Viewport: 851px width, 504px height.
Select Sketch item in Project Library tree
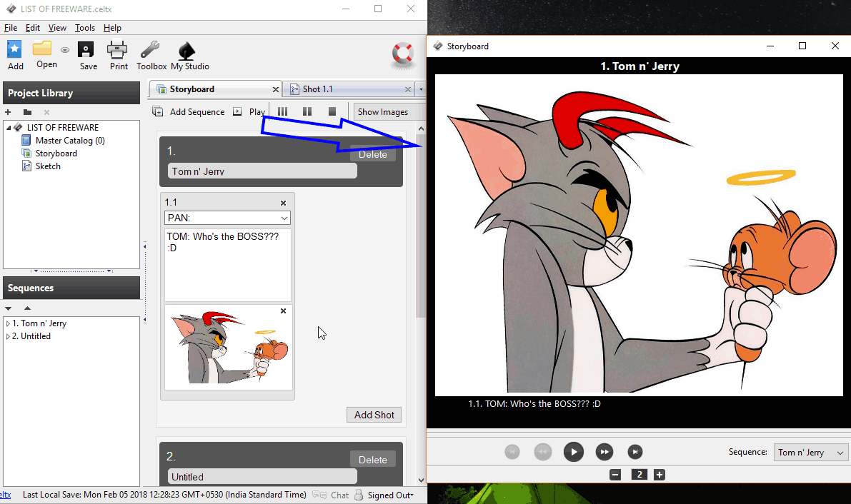[48, 166]
